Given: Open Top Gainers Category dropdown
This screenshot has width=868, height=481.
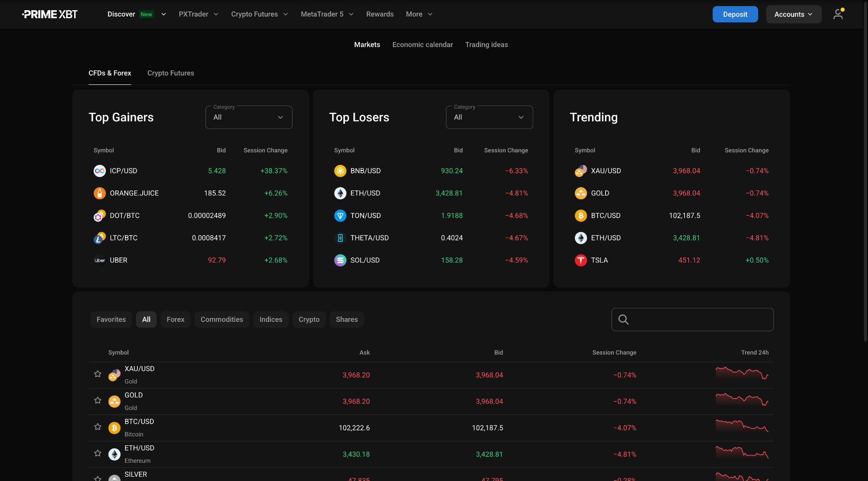Looking at the screenshot, I should point(249,117).
